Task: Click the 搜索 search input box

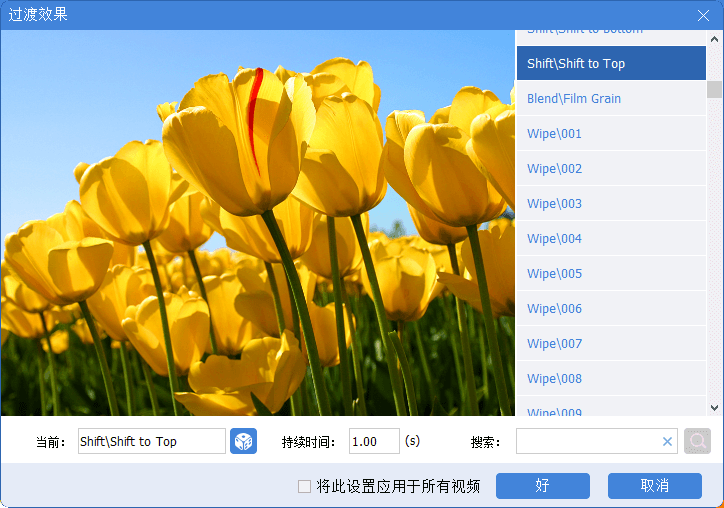Action: [597, 441]
